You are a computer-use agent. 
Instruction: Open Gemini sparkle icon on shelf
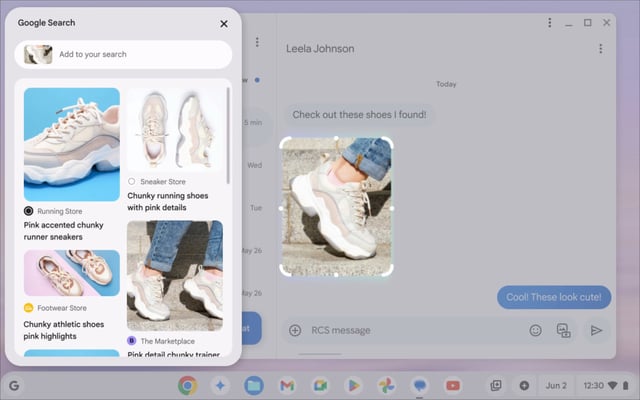point(220,385)
